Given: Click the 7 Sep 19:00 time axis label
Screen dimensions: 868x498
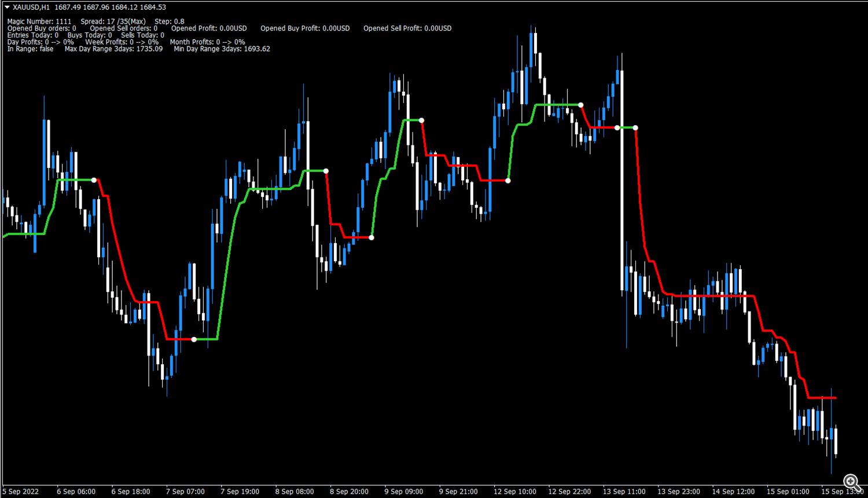Looking at the screenshot, I should tap(240, 492).
